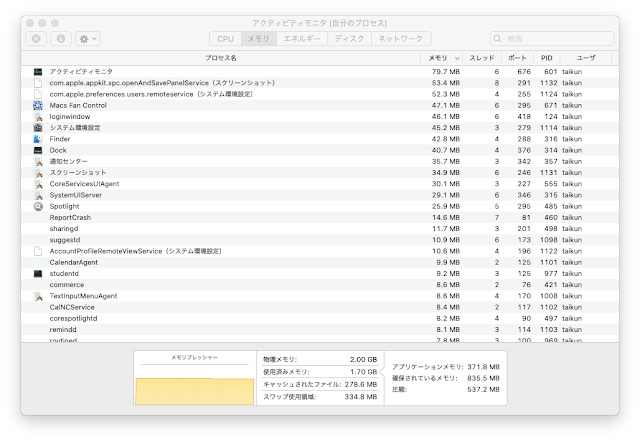Select the corespotlightd process row
Image resolution: width=640 pixels, height=441 pixels.
click(320, 318)
